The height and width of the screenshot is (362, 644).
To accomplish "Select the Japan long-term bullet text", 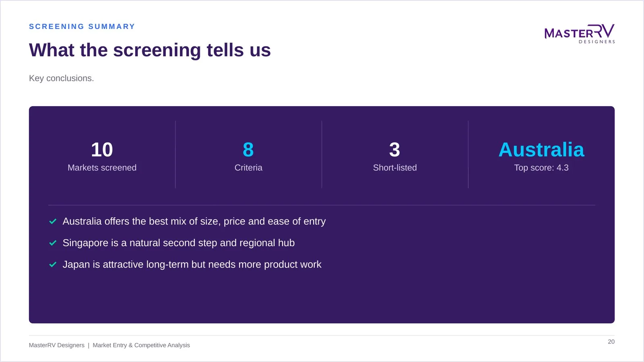I will click(192, 265).
